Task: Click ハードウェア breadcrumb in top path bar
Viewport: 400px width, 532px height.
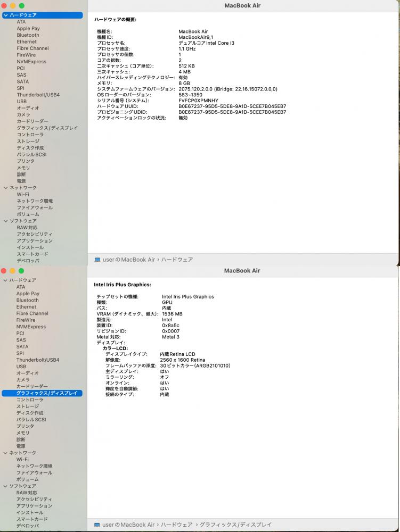Action: (177, 260)
